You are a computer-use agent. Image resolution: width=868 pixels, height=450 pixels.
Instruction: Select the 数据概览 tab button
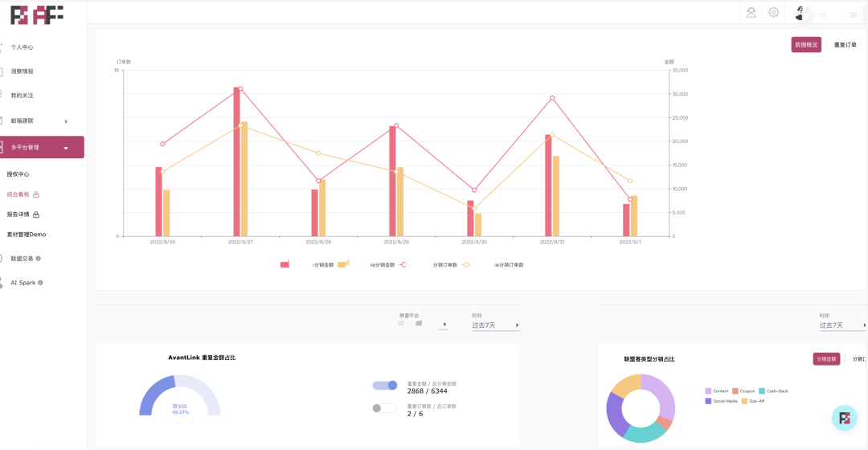point(806,45)
